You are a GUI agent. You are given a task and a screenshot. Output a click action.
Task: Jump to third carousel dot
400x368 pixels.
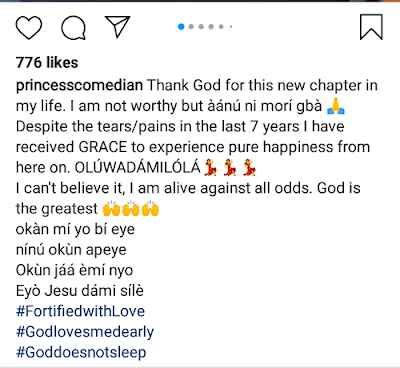point(201,27)
